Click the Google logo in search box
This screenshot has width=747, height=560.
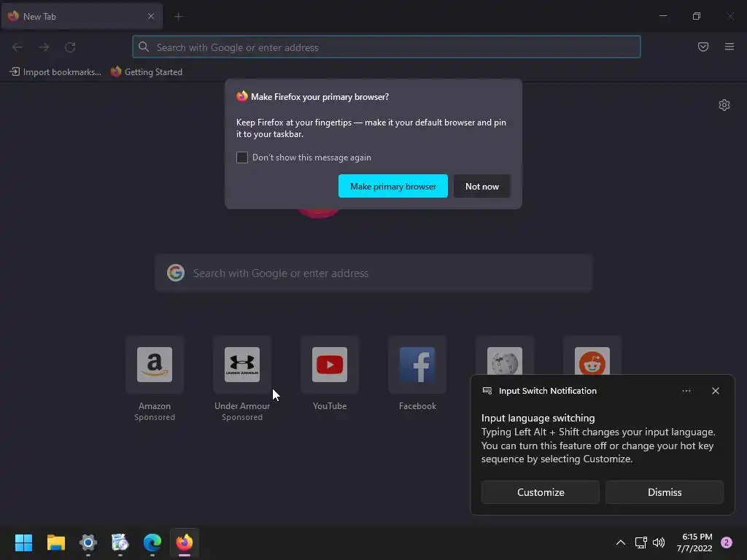click(x=175, y=273)
